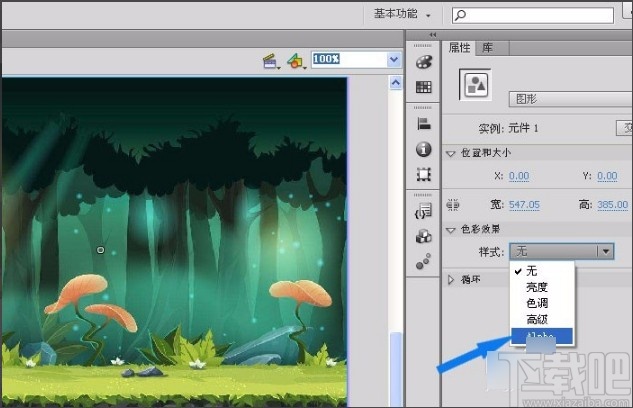Open the 基本功能 workspace dropdown
Screen dimensions: 633x408
(402, 14)
